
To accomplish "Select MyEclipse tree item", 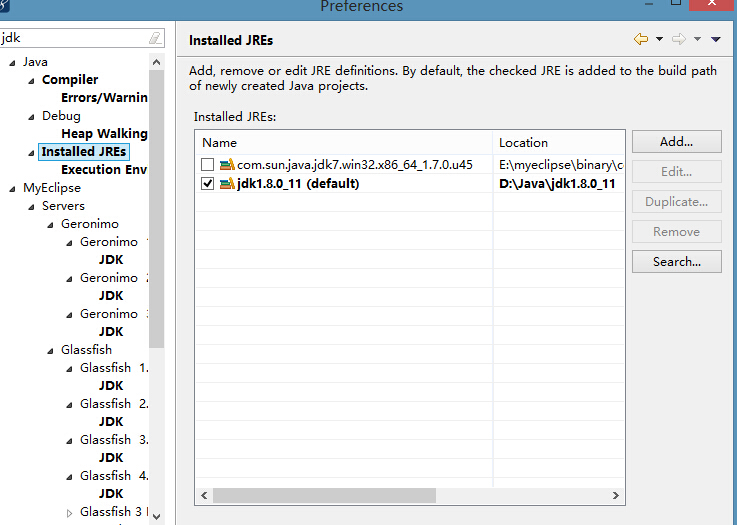I will click(52, 188).
